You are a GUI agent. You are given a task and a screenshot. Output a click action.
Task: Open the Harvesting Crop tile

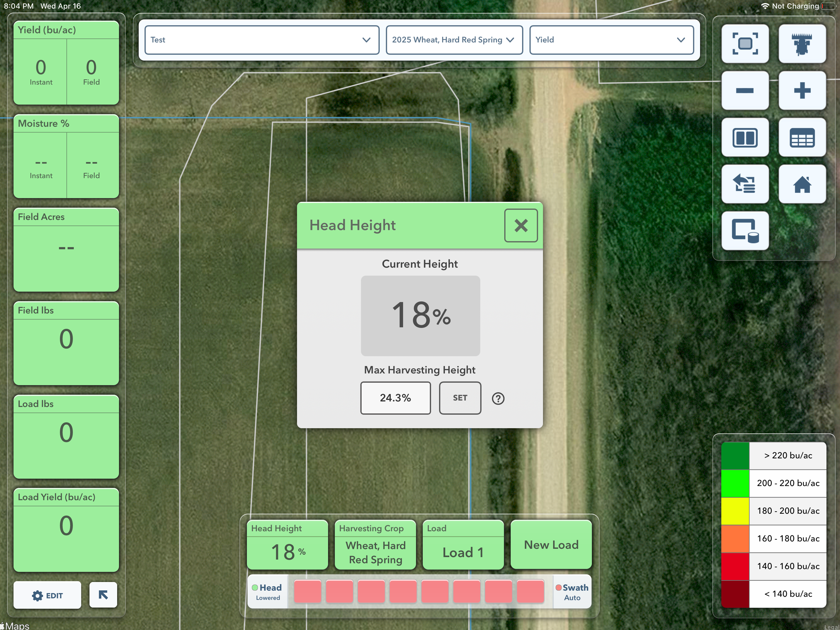(x=375, y=544)
